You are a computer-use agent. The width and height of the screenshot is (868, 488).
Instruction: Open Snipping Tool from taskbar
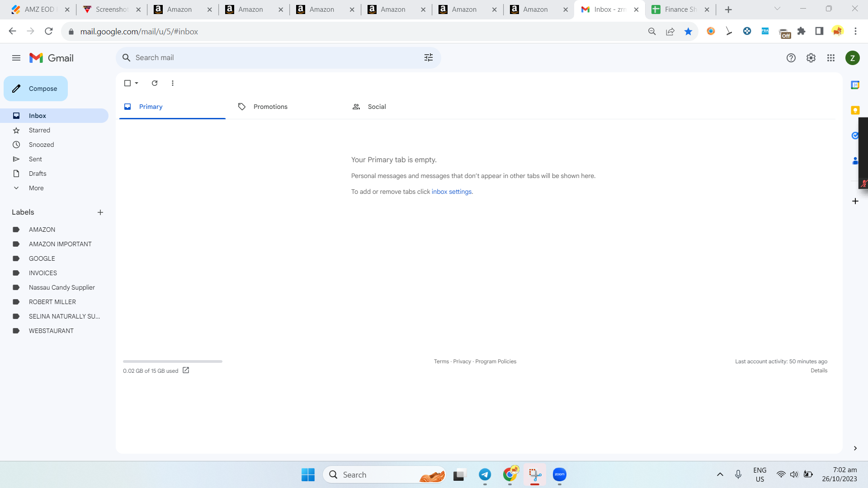pos(535,474)
